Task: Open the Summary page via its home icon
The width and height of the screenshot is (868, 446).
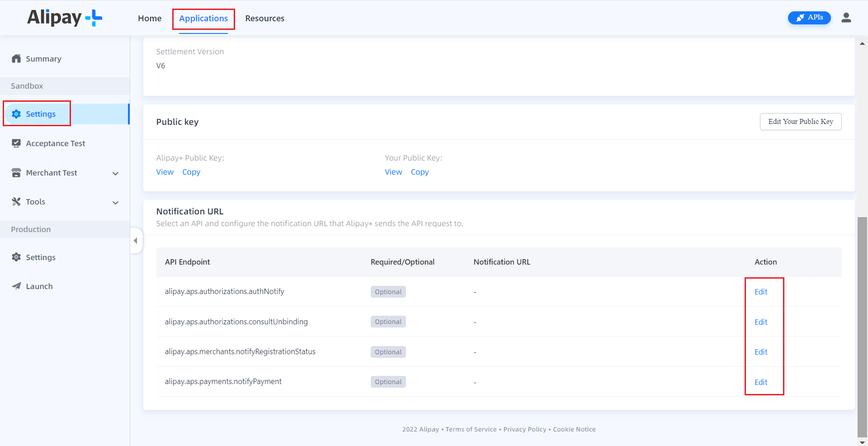Action: click(x=16, y=58)
